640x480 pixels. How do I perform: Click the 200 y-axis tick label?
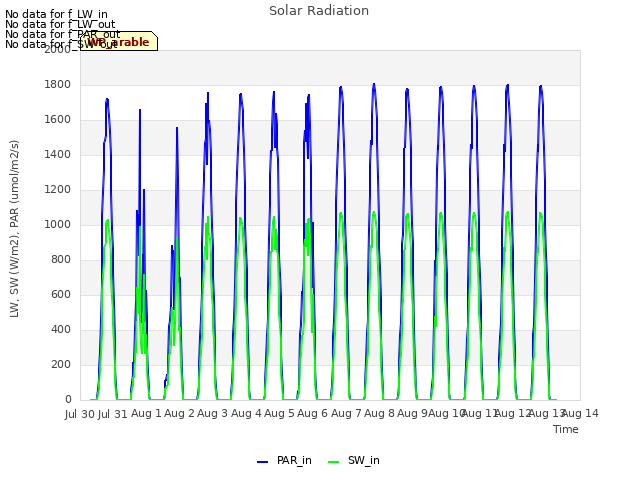61,364
